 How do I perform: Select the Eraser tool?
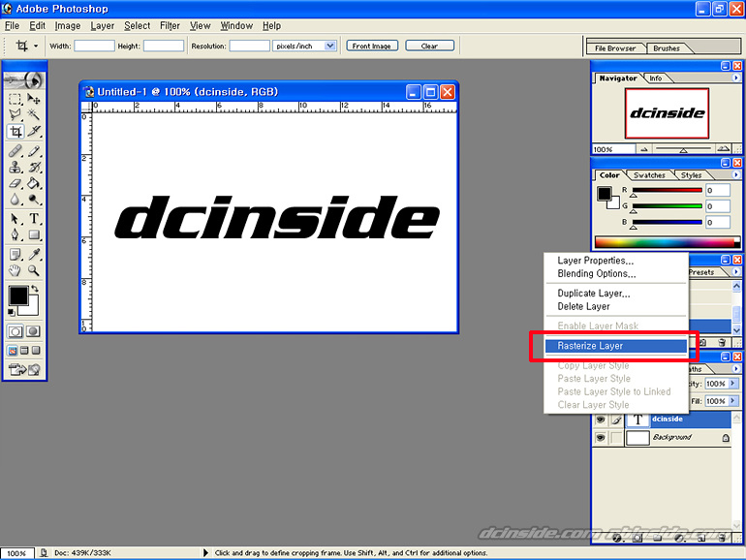(x=15, y=183)
